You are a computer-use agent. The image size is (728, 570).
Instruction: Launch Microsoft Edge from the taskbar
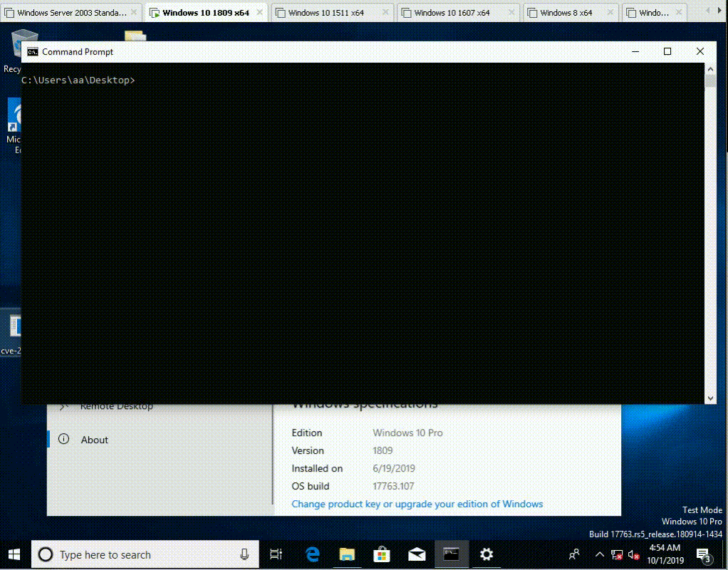(312, 554)
